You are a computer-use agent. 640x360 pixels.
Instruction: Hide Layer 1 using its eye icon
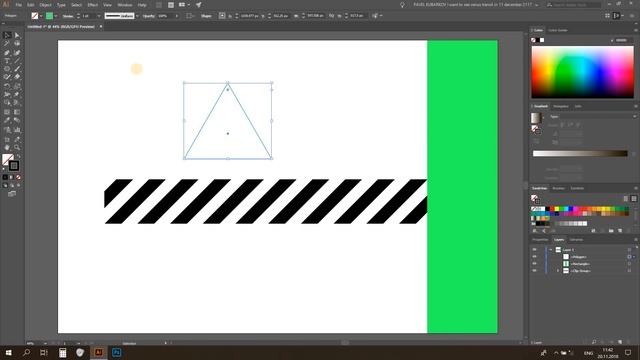coord(534,250)
